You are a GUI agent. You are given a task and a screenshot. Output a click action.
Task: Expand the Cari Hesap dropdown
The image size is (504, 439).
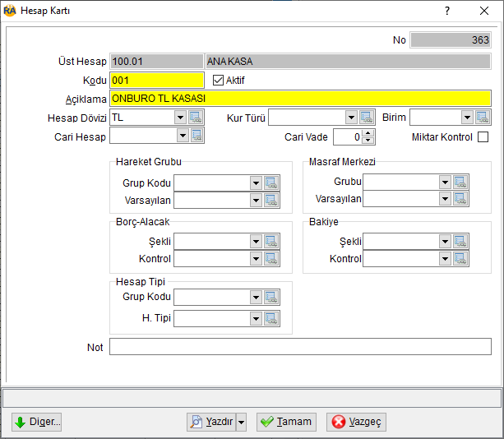pos(183,136)
